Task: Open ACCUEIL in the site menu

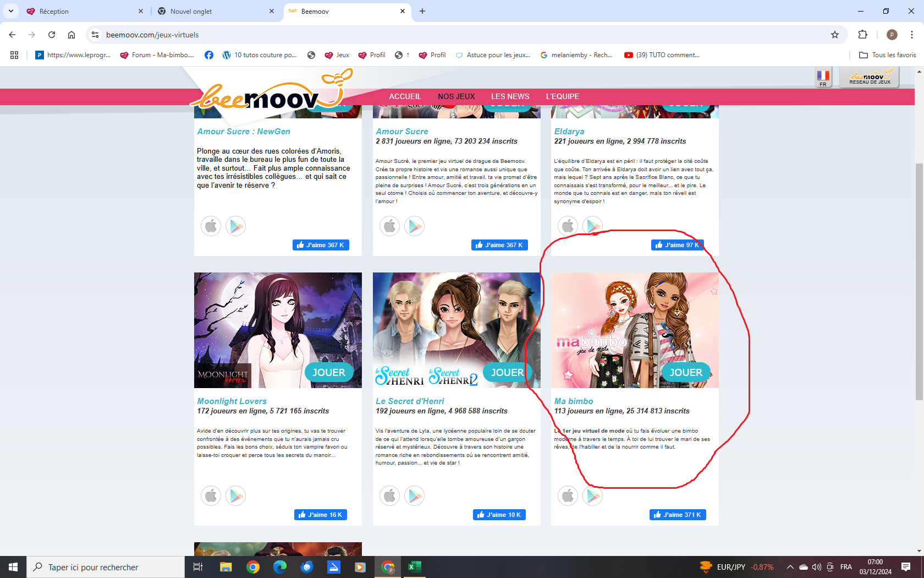Action: (x=405, y=96)
